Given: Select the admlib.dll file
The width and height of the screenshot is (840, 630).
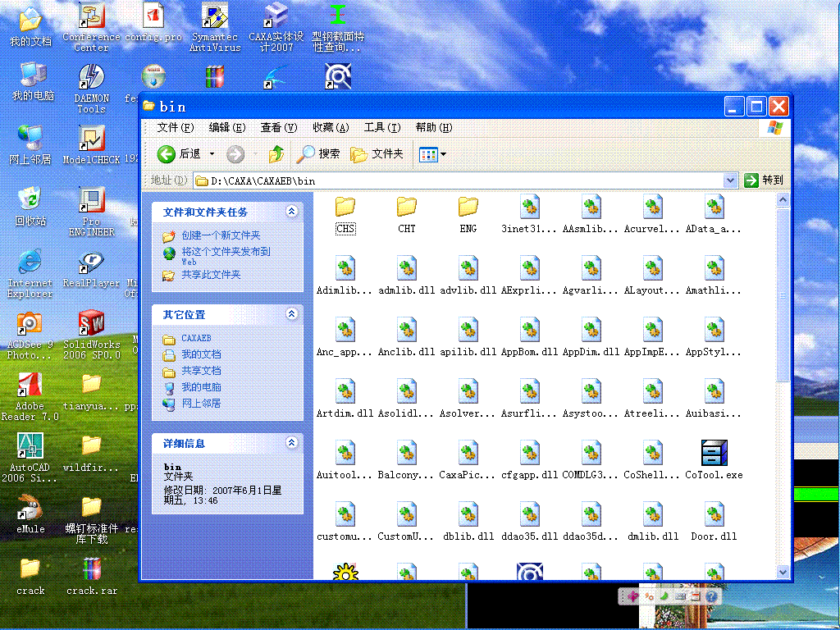Looking at the screenshot, I should [x=407, y=277].
